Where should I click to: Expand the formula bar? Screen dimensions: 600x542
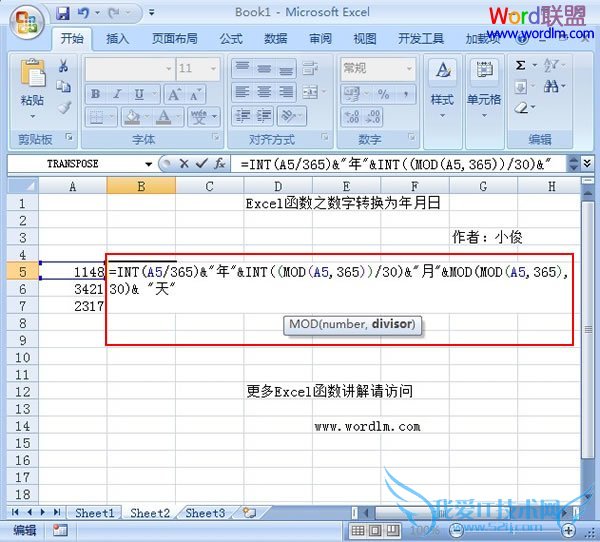point(587,164)
